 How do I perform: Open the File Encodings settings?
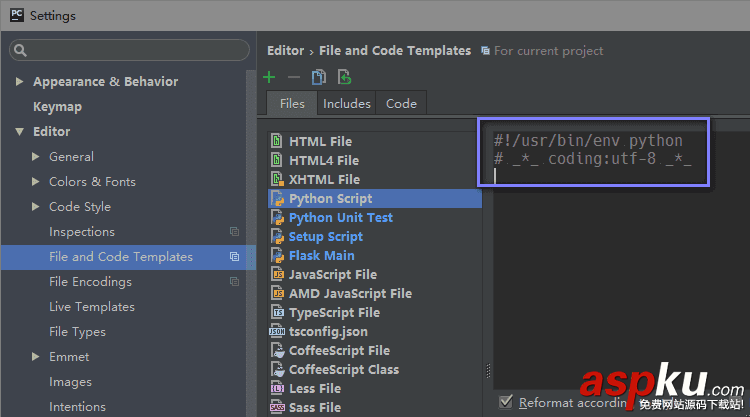(90, 282)
